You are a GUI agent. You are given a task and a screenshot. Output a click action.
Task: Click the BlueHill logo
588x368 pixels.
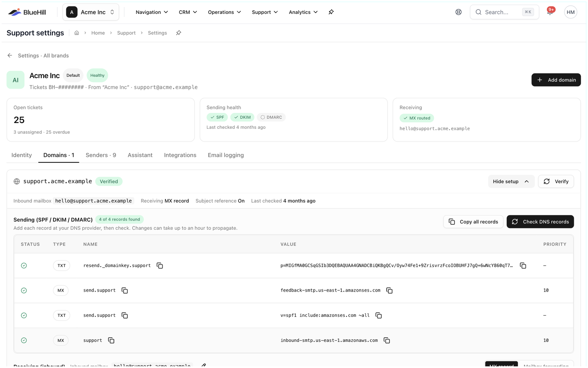pos(27,12)
